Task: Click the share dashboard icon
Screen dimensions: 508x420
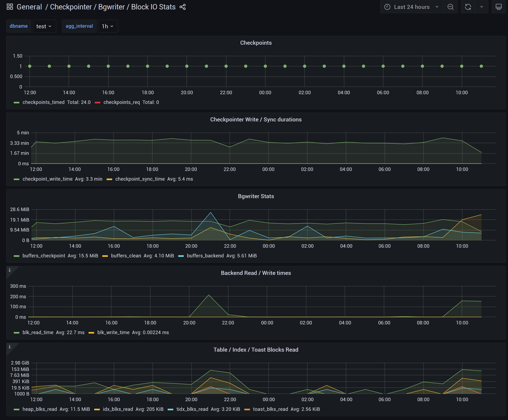Action: [183, 7]
